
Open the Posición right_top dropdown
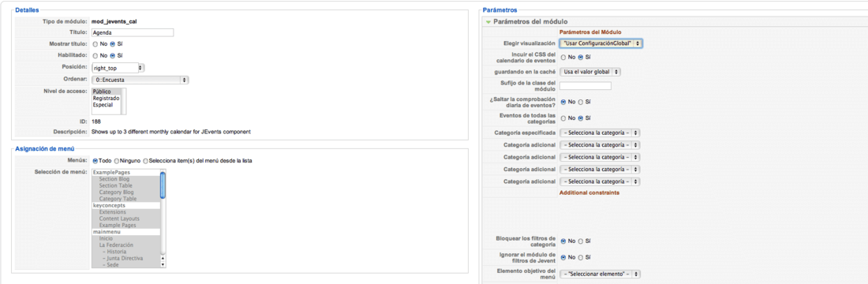click(118, 68)
